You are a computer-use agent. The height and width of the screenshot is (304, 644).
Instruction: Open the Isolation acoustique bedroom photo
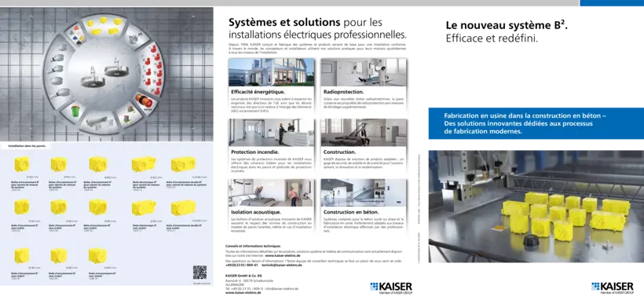click(272, 192)
